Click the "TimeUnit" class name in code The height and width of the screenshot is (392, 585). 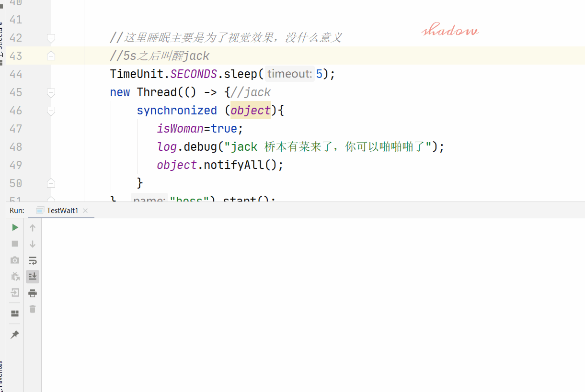coord(137,74)
